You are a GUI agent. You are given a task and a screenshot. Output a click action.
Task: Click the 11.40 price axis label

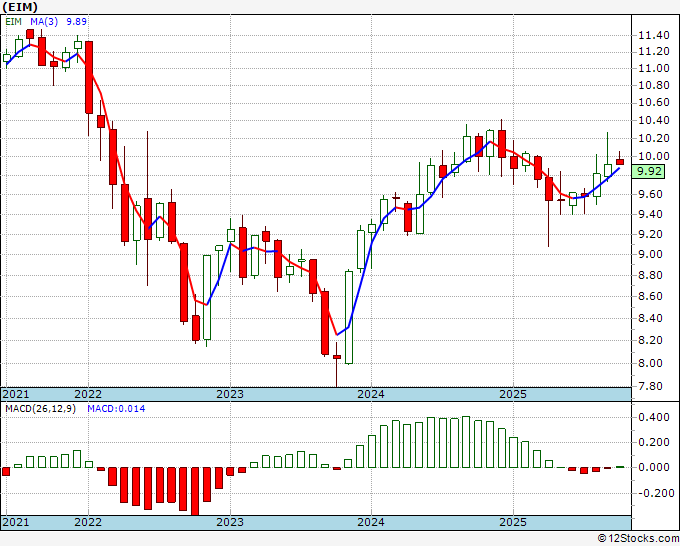(654, 36)
